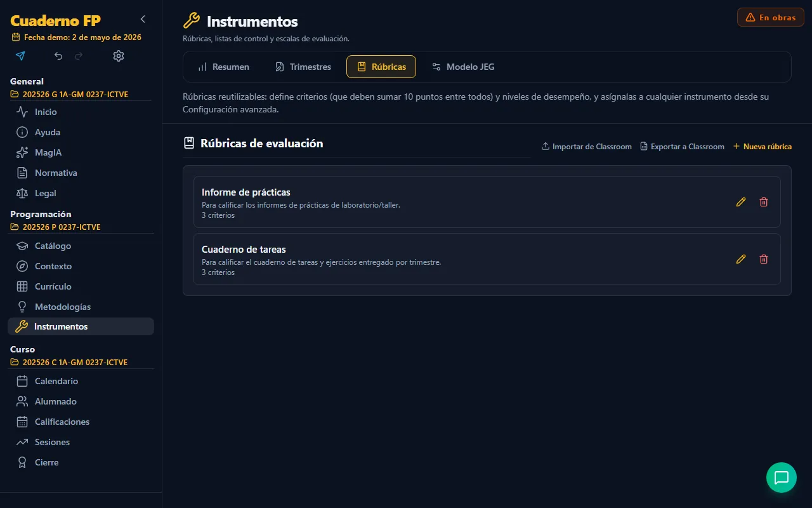Delete the Informe de prácticas rubric

click(764, 202)
